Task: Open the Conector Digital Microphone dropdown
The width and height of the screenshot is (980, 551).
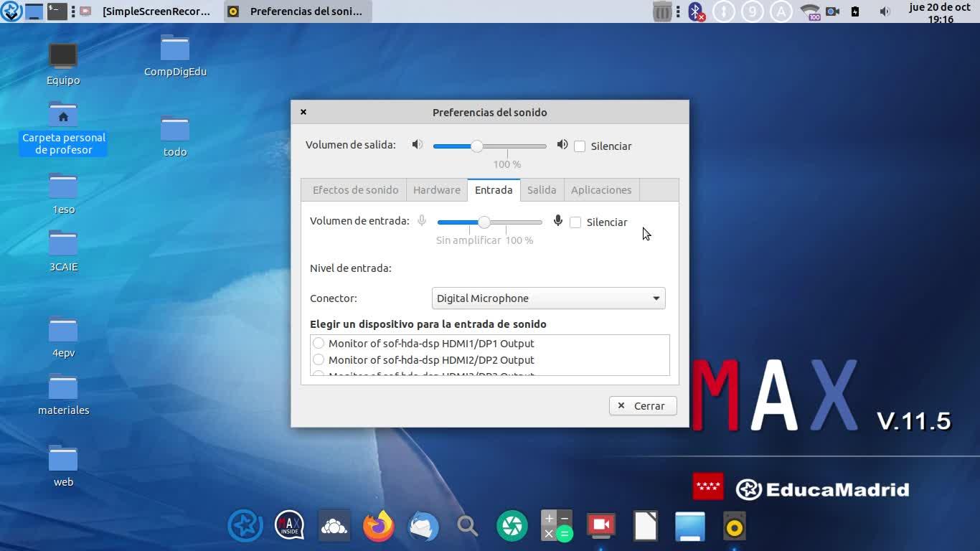Action: coord(548,298)
